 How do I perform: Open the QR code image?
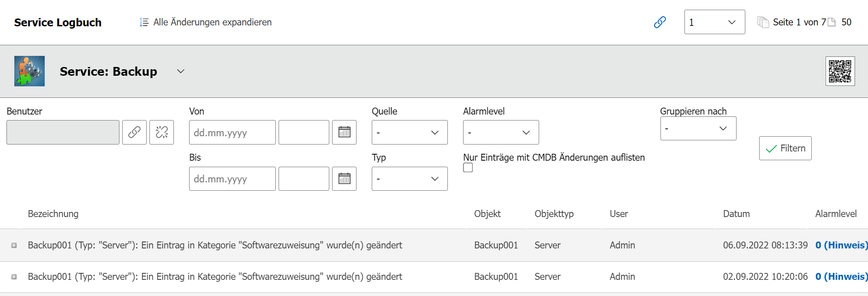[x=840, y=71]
